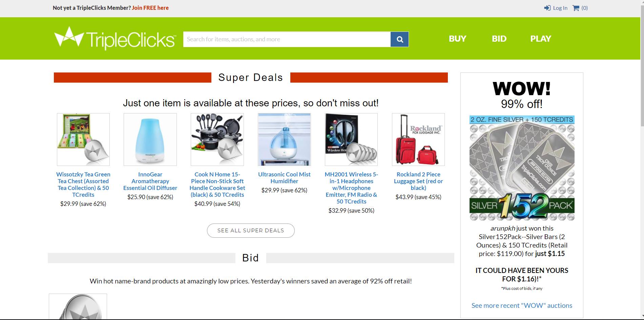This screenshot has width=644, height=320.
Task: Click inside the search input field
Action: pyautogui.click(x=286, y=39)
